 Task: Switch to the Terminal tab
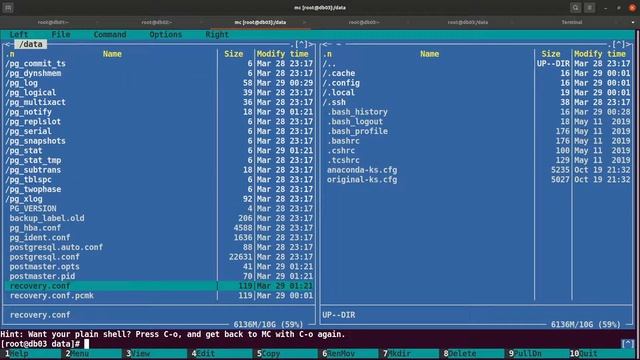click(571, 22)
